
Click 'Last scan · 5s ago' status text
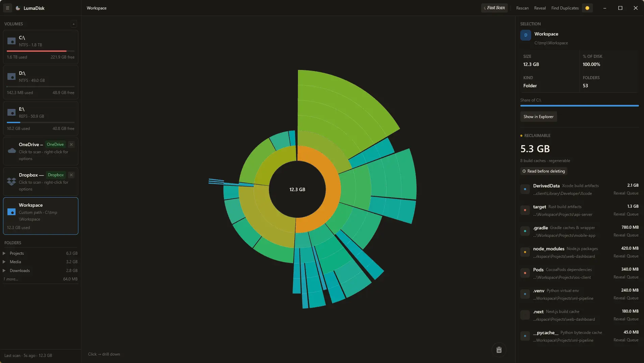point(28,356)
